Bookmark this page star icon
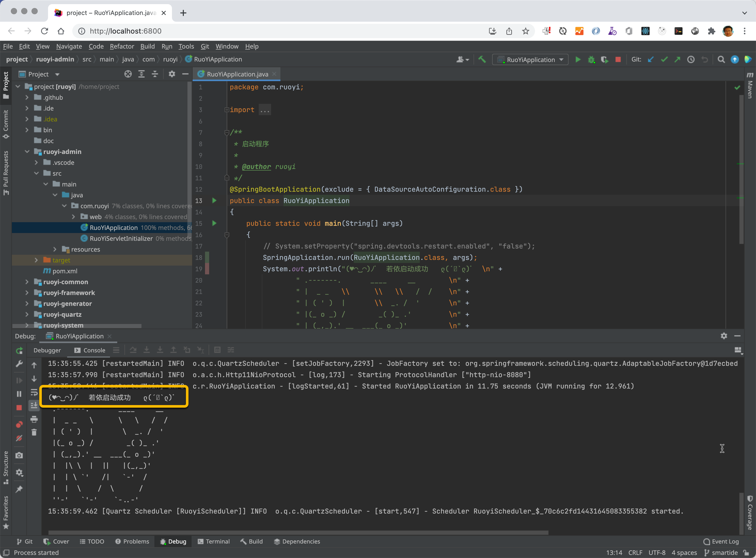Screen dimensions: 756x558 point(525,31)
